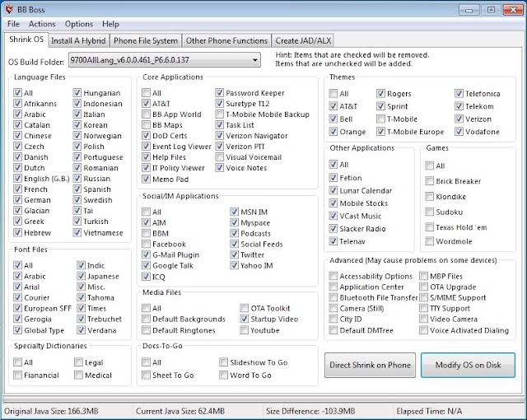
Task: Switch to the Create JAD/ALX tab
Action: [303, 40]
